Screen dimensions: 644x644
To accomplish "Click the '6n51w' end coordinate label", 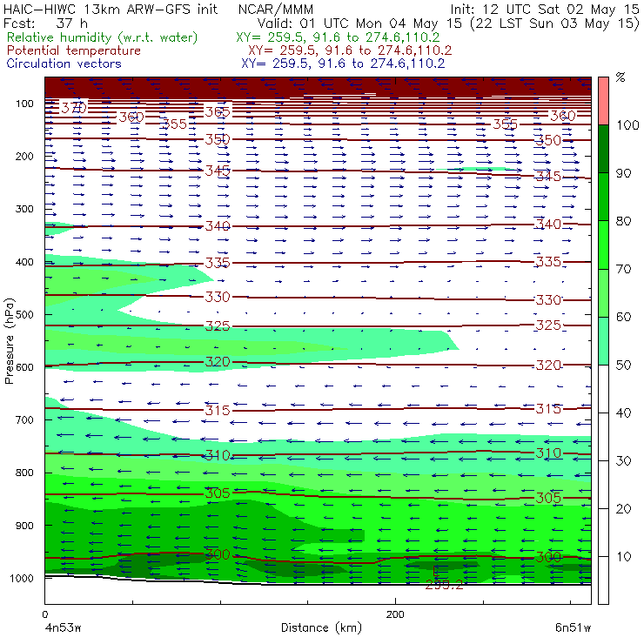I will [x=574, y=628].
